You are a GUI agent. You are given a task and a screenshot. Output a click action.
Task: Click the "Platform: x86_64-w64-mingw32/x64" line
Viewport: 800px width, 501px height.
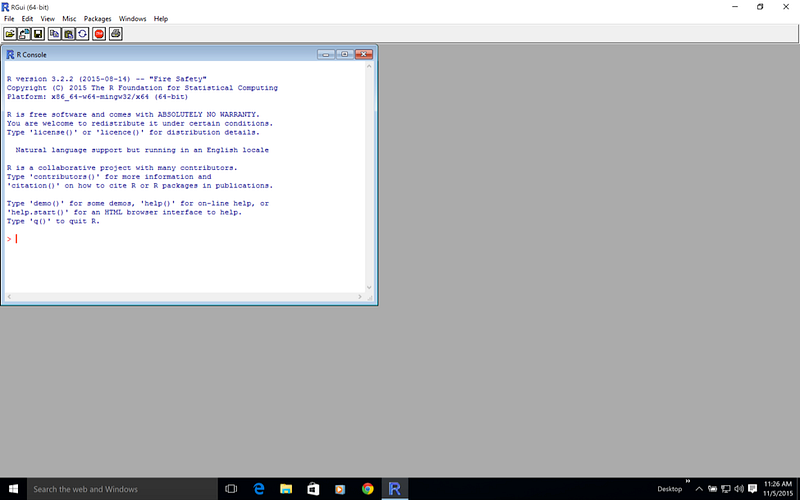pyautogui.click(x=97, y=97)
